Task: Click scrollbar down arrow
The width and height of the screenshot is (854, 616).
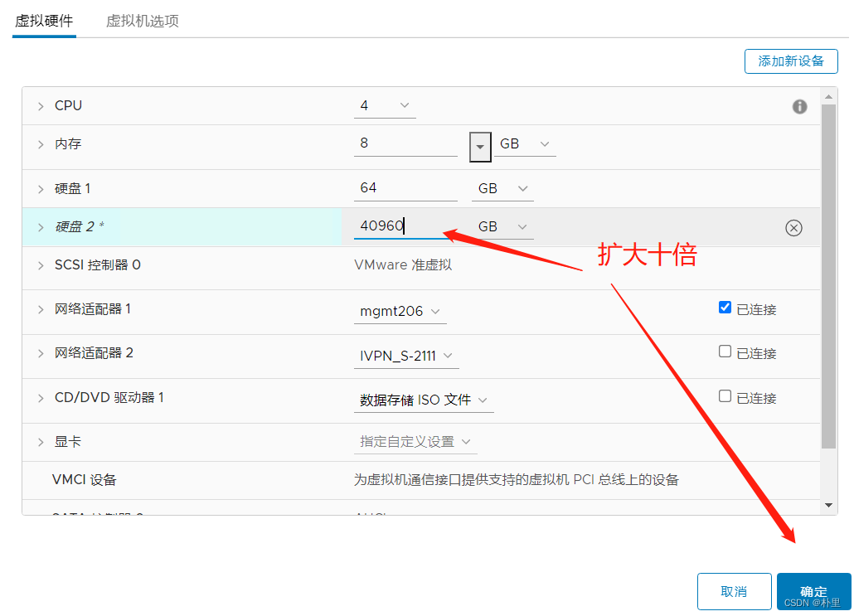Action: tap(828, 506)
